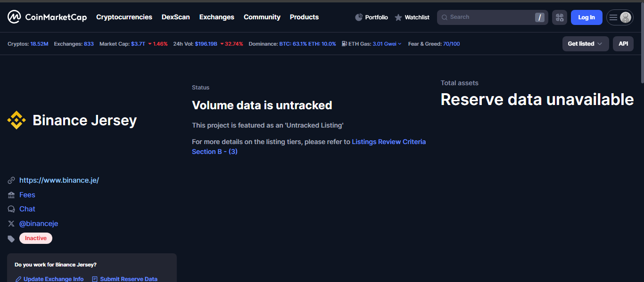This screenshot has height=282, width=644.
Task: Open the Cryptocurrencies menu
Action: click(x=124, y=17)
